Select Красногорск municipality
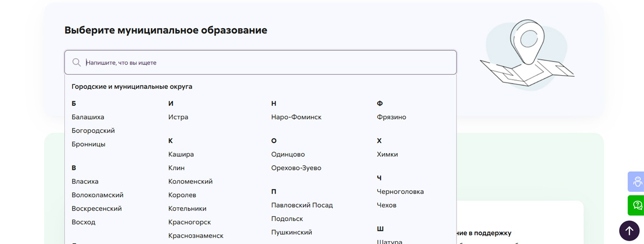The image size is (644, 244). coord(190,222)
